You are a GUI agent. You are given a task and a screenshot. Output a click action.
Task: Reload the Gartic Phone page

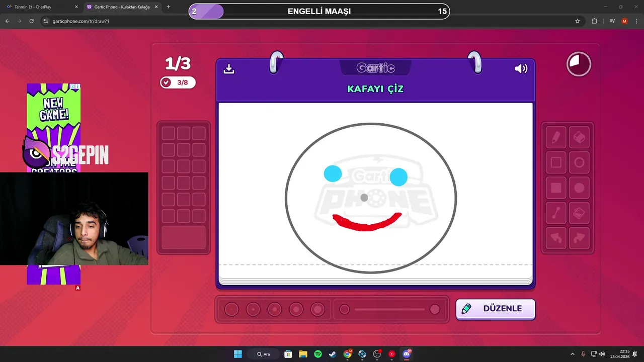click(31, 21)
